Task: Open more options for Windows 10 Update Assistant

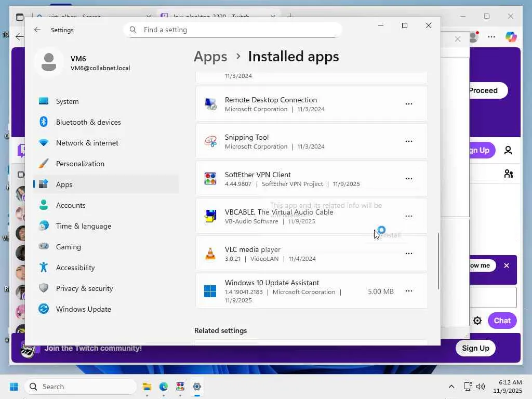Action: 408,291
